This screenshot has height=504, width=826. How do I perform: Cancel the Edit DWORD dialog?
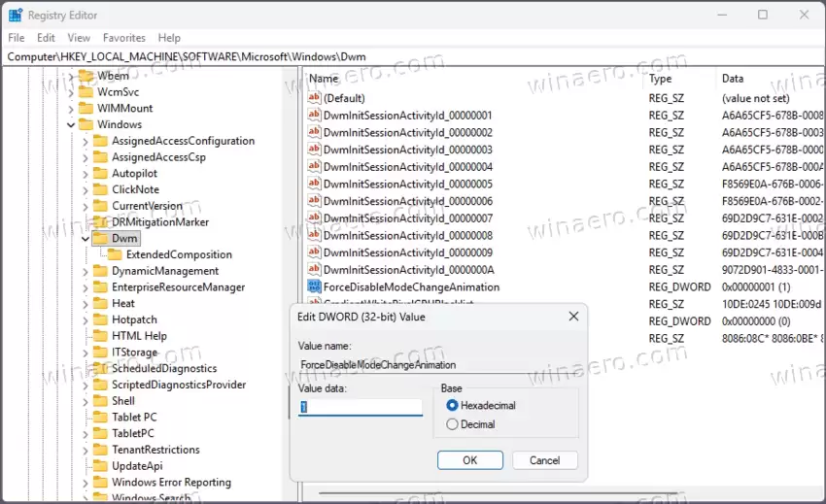545,460
